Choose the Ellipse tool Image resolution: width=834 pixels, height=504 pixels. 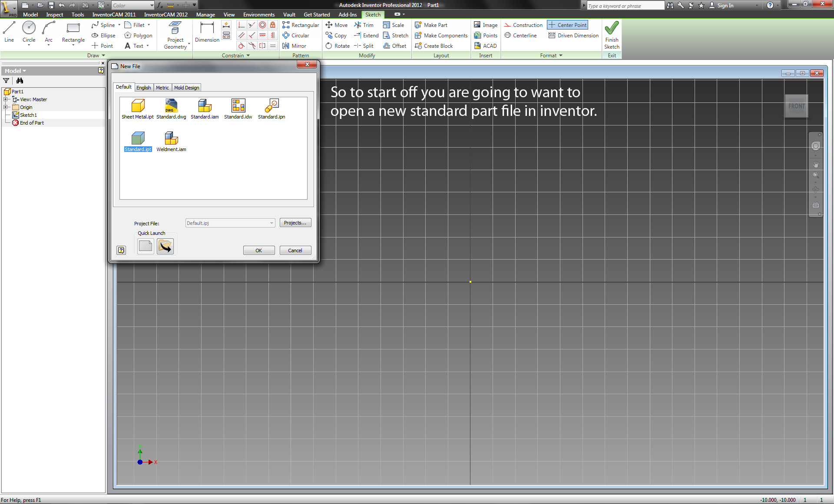(104, 36)
